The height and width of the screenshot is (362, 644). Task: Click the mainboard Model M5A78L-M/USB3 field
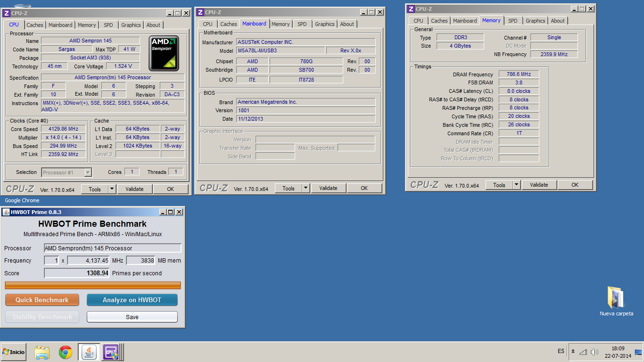(281, 50)
